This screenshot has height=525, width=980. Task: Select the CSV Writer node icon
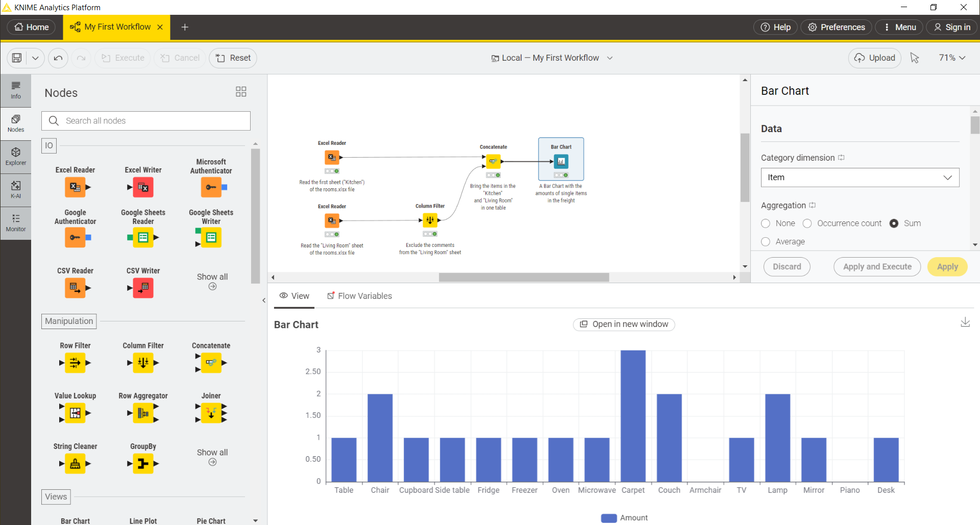click(143, 288)
